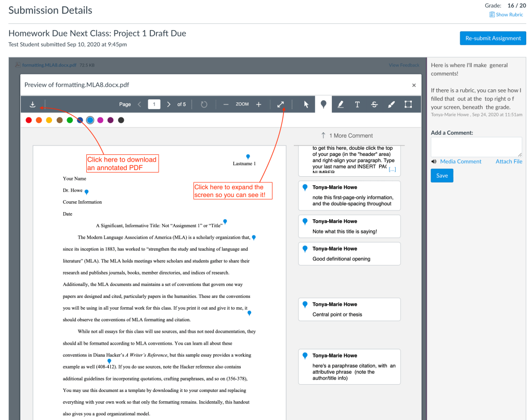Click the Re-submit Assignment button
The width and height of the screenshot is (532, 420).
492,38
